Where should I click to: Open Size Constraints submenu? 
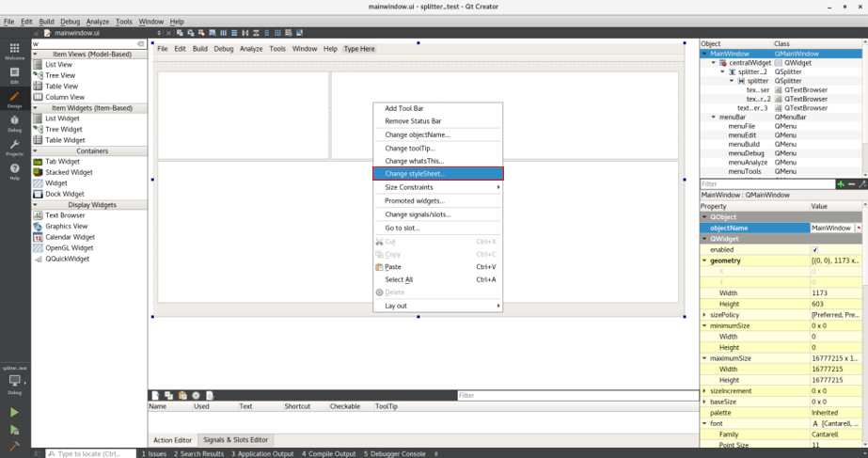(438, 187)
